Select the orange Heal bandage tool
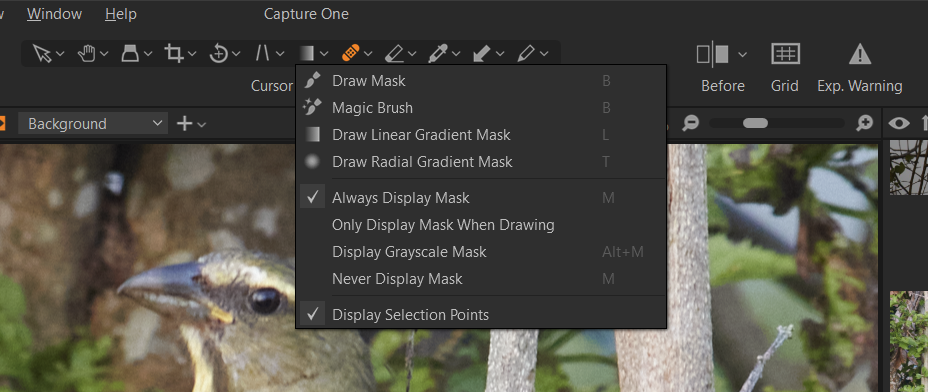This screenshot has width=928, height=392. (351, 54)
